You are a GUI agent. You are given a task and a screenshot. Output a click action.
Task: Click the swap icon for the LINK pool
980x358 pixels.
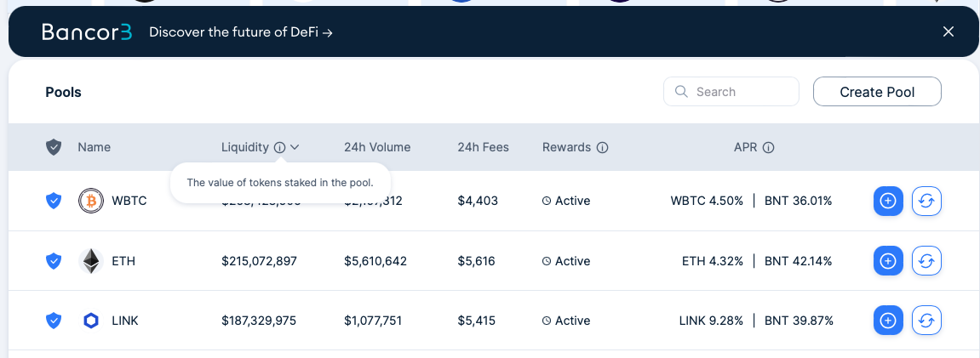927,321
